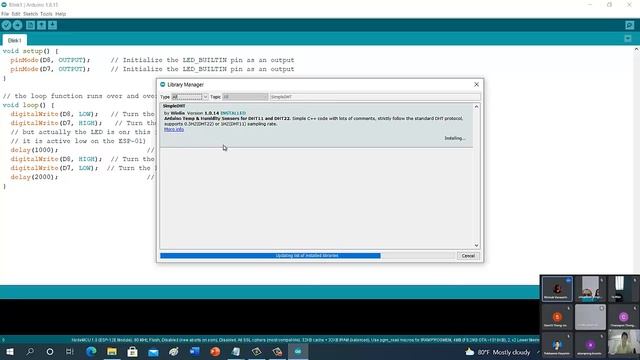This screenshot has height=360, width=640.
Task: Click the SimpleDHT search field
Action: pyautogui.click(x=375, y=97)
